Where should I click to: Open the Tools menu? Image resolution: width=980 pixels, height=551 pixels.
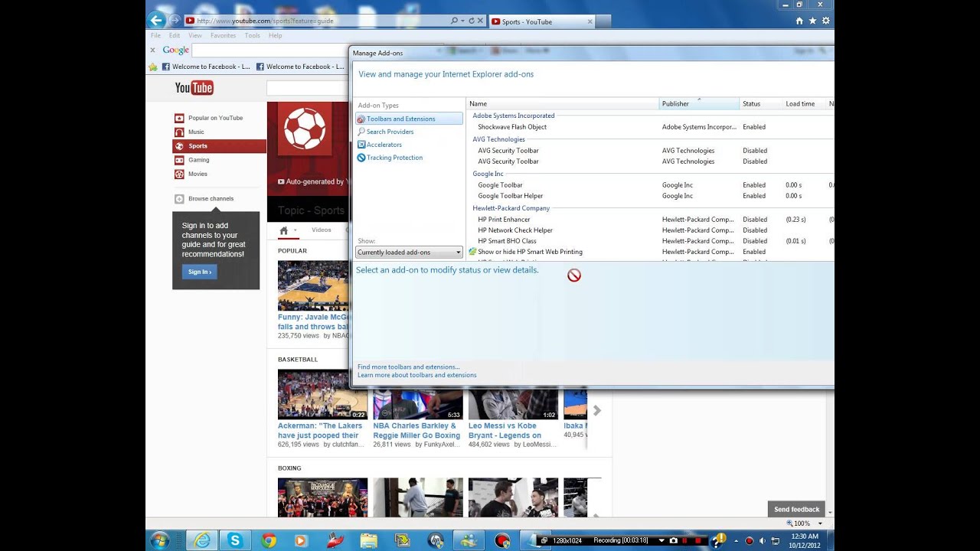(x=252, y=35)
